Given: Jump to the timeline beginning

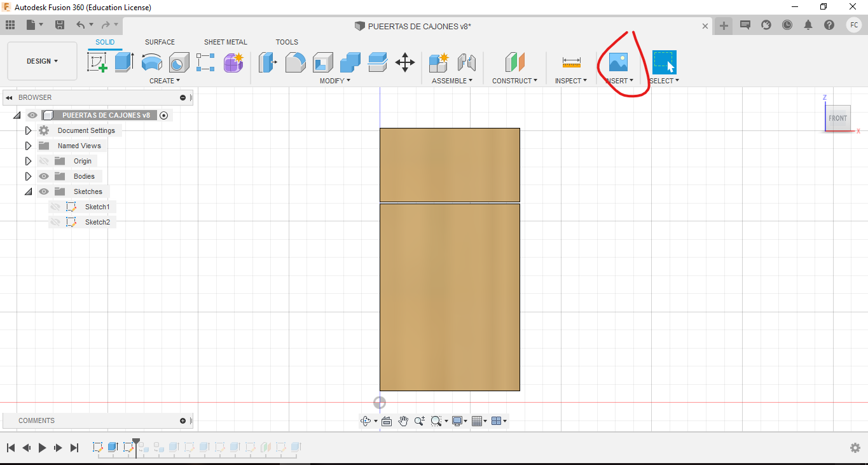Looking at the screenshot, I should click(x=11, y=448).
